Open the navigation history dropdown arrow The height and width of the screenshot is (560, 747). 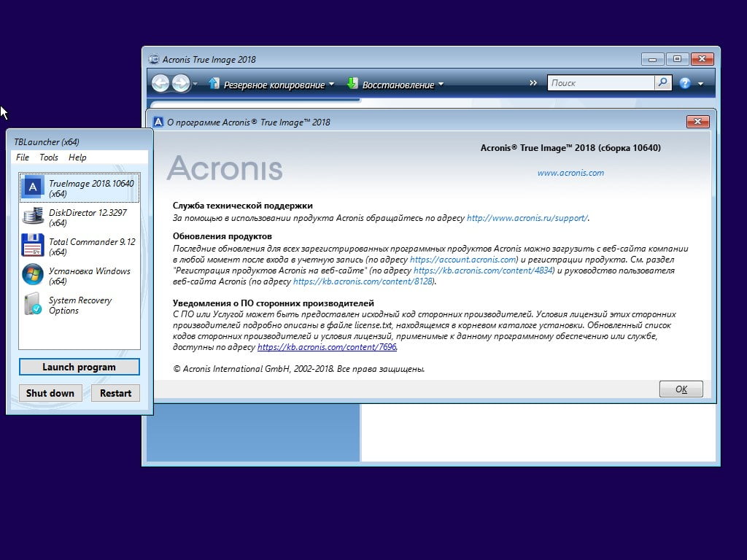pos(195,85)
